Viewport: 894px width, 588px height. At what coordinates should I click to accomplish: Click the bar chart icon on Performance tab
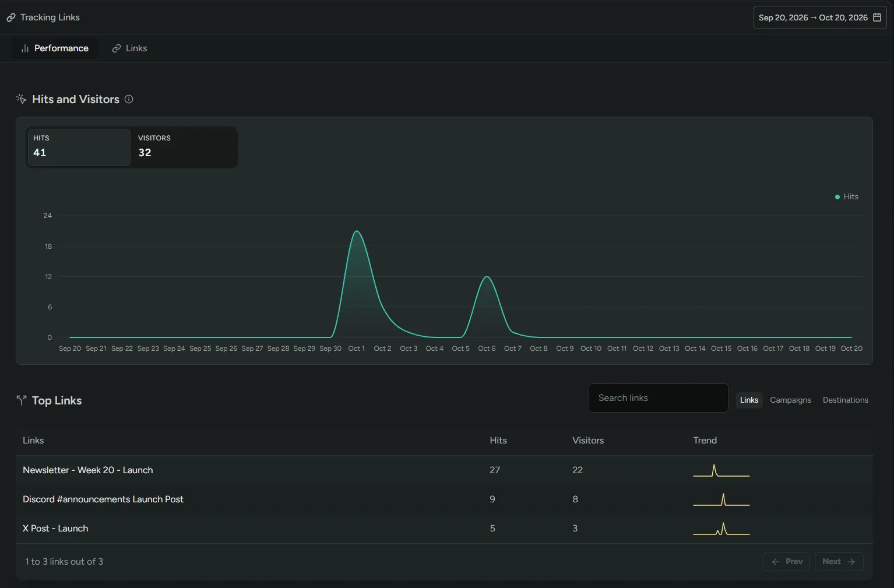25,48
